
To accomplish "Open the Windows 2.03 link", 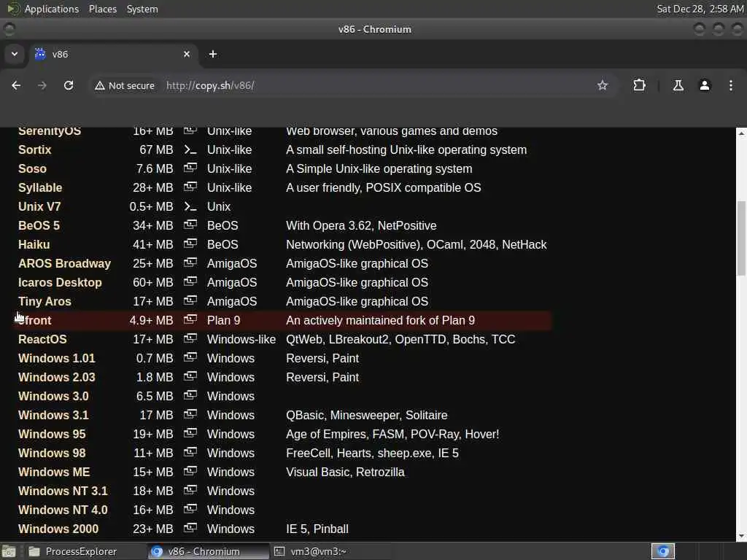I will point(57,377).
